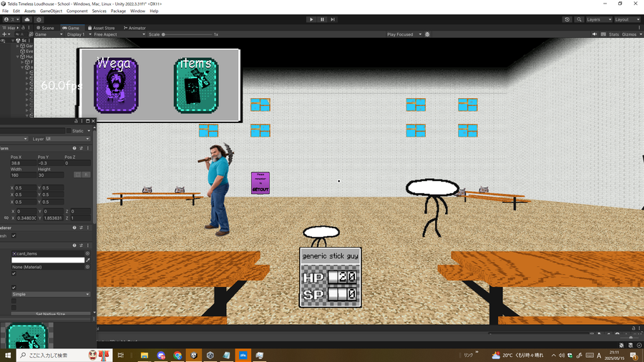Open the Display 1 dropdown
Image resolution: width=644 pixels, height=362 pixels.
point(79,34)
